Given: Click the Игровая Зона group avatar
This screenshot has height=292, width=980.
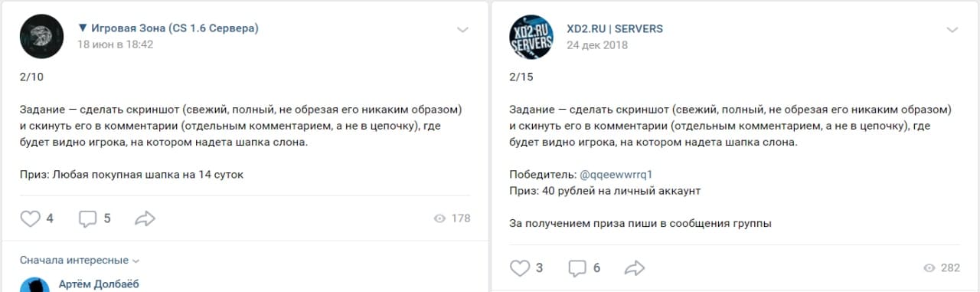Looking at the screenshot, I should pos(41,37).
